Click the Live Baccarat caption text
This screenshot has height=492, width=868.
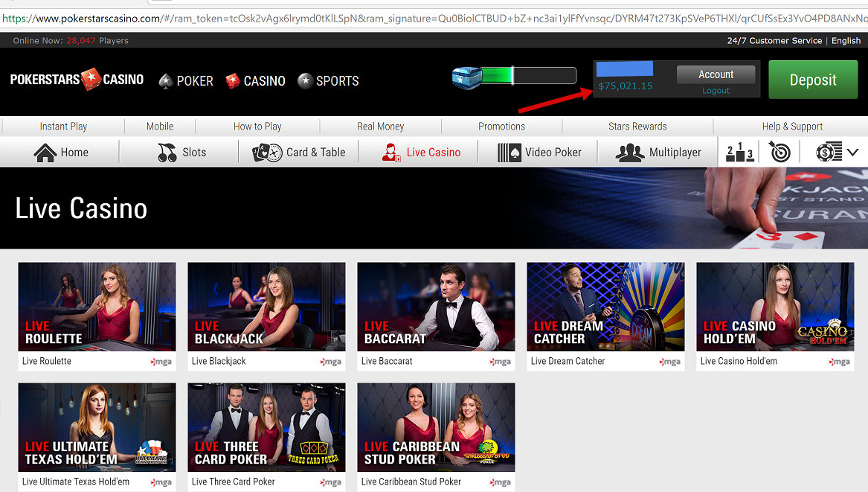pyautogui.click(x=387, y=361)
